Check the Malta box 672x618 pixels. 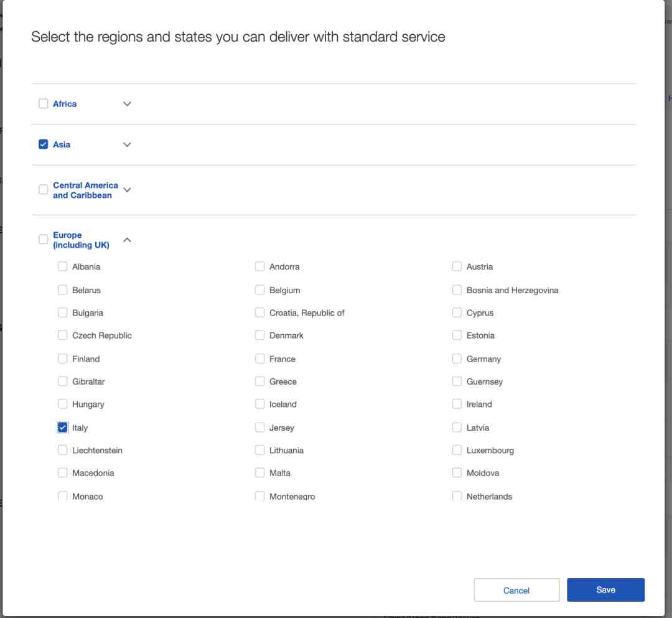pyautogui.click(x=259, y=473)
